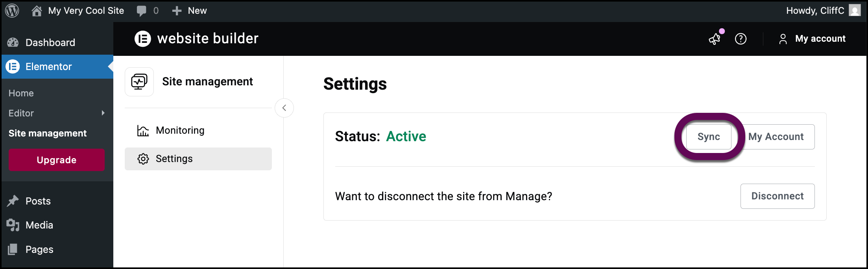Viewport: 868px width, 269px height.
Task: Click the Elementor logo in the sidebar
Action: point(12,66)
